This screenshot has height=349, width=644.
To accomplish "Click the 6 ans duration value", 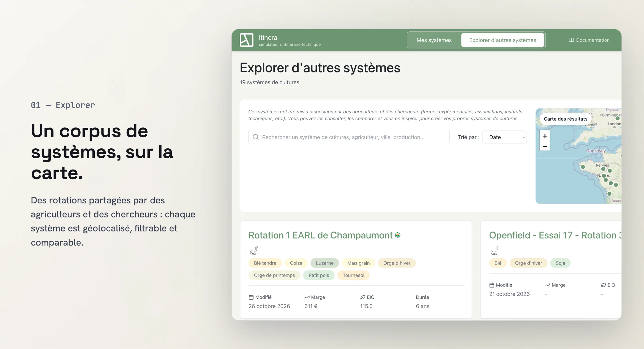I will pyautogui.click(x=422, y=306).
